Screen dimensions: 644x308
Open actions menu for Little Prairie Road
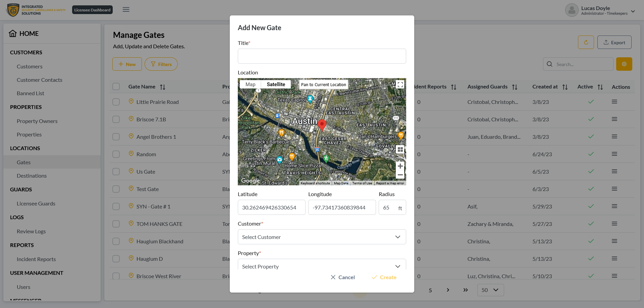tap(614, 102)
